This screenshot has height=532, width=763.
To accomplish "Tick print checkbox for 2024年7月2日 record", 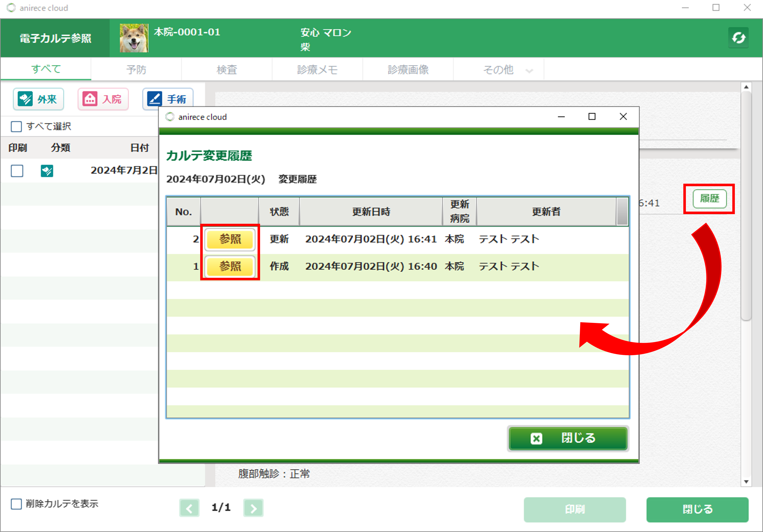I will tap(17, 171).
